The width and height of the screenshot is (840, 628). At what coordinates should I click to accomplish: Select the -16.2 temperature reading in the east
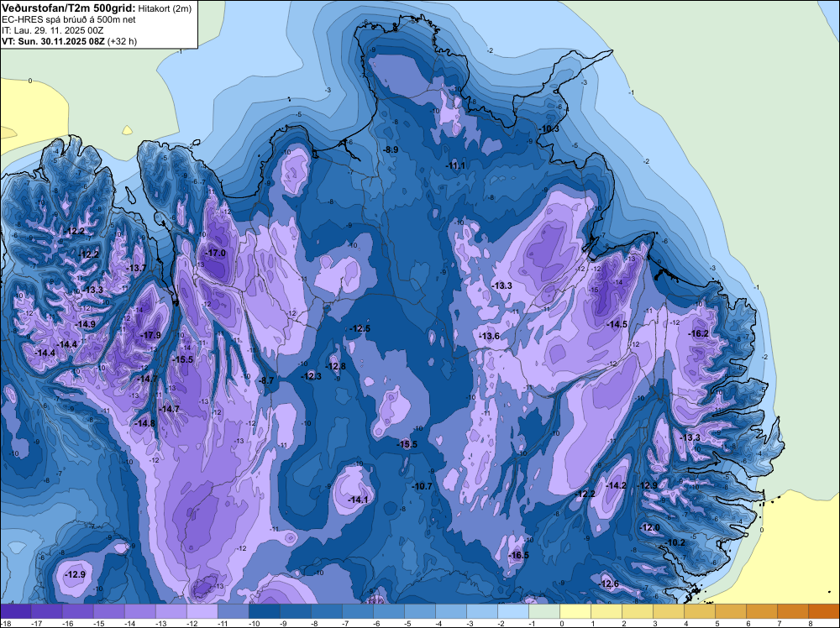pos(699,333)
